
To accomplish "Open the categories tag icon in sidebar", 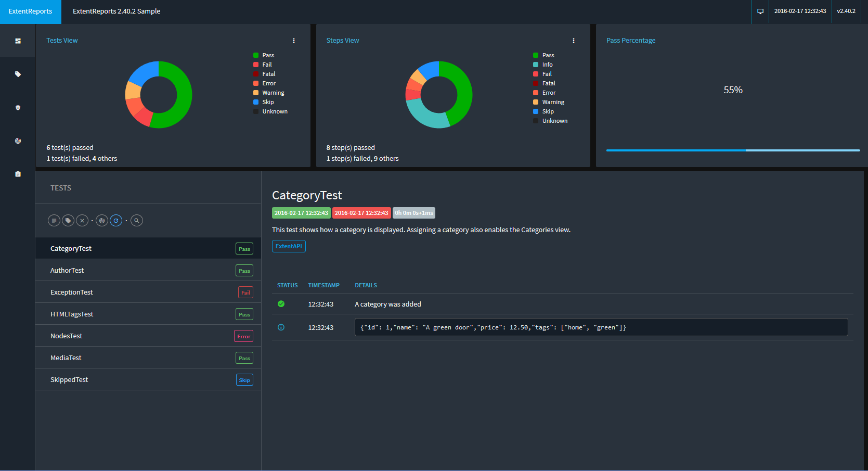I will click(18, 74).
